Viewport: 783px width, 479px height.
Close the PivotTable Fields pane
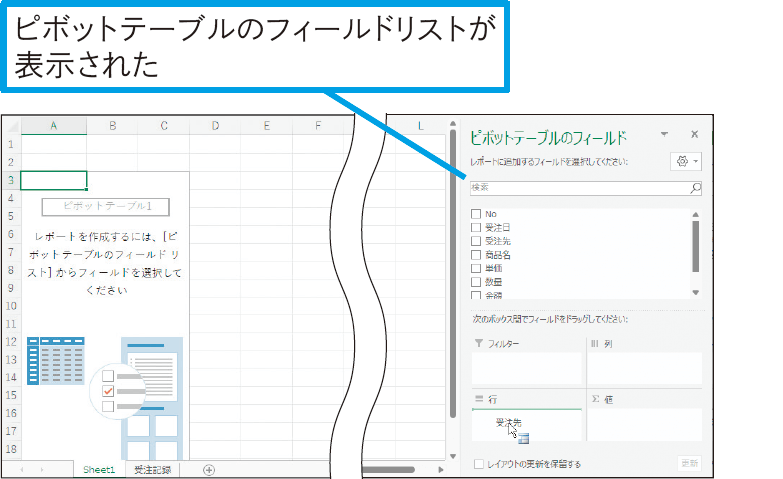694,134
